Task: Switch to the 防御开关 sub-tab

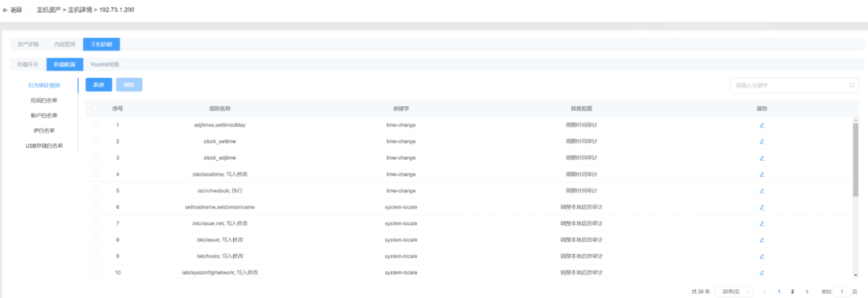Action: [x=27, y=64]
